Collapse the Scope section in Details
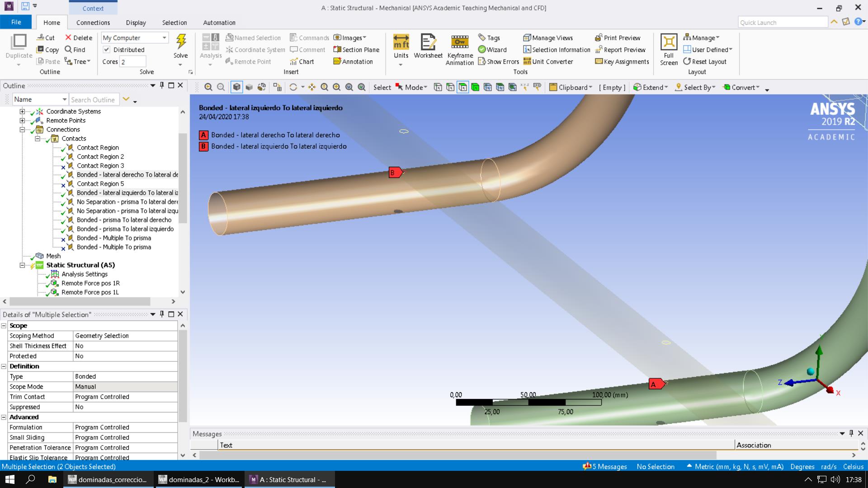 pos(4,326)
